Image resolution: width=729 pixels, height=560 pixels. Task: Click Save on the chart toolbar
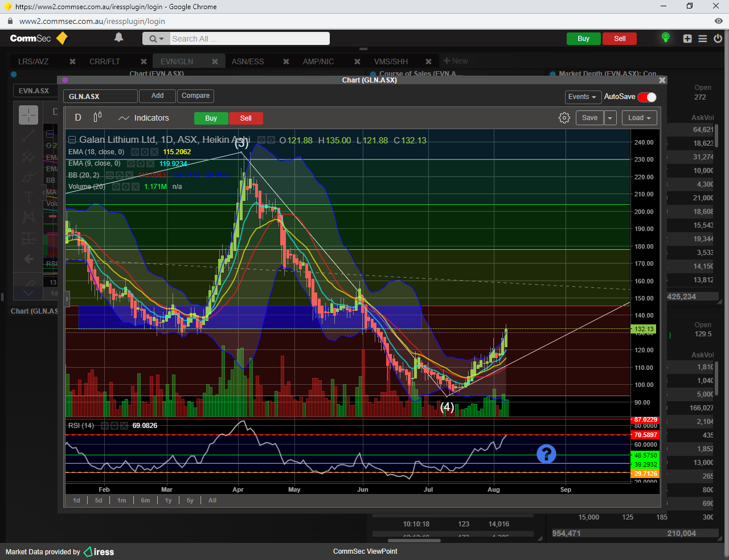tap(590, 118)
